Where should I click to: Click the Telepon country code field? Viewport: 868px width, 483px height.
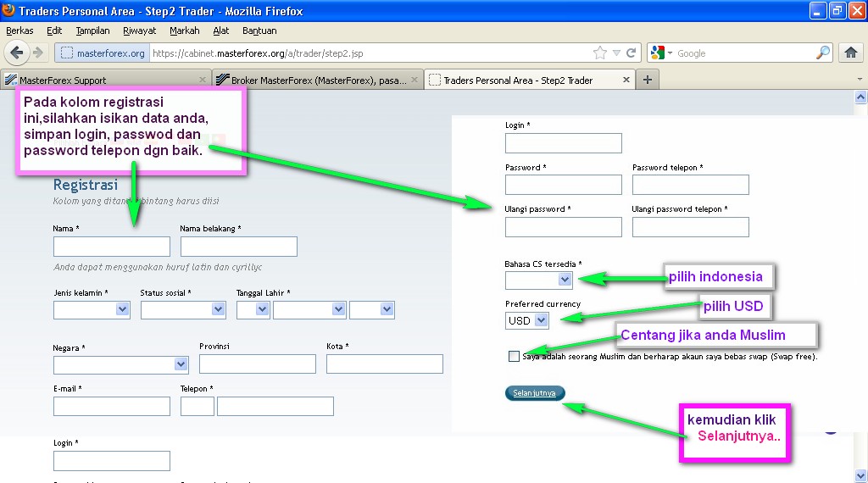[197, 406]
